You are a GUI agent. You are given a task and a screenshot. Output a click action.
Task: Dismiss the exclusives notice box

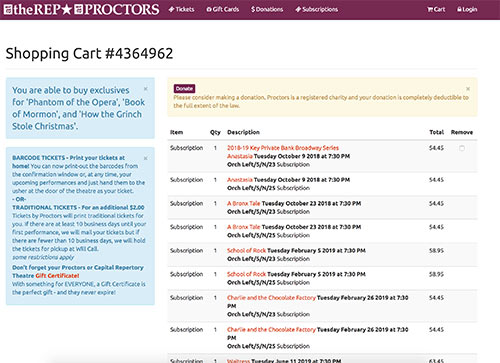pos(145,89)
